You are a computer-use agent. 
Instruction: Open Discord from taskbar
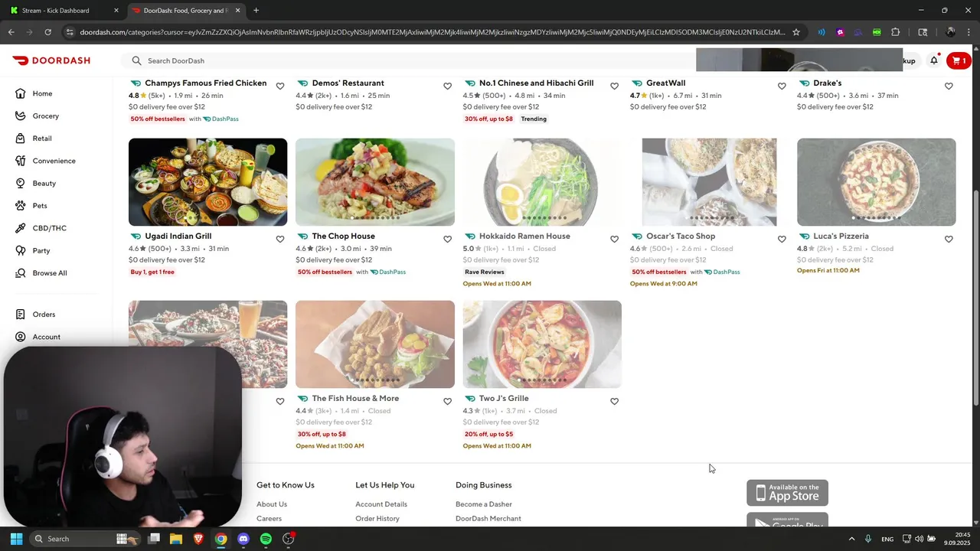pos(243,539)
